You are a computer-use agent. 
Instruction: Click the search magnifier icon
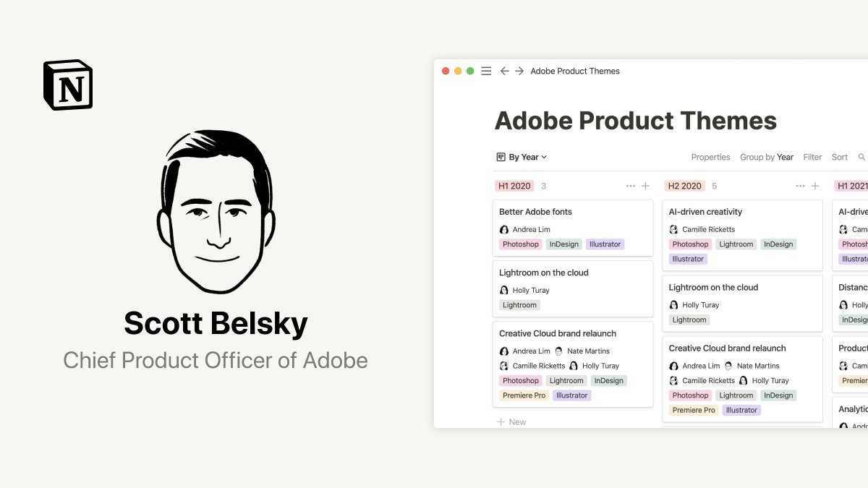coord(861,157)
